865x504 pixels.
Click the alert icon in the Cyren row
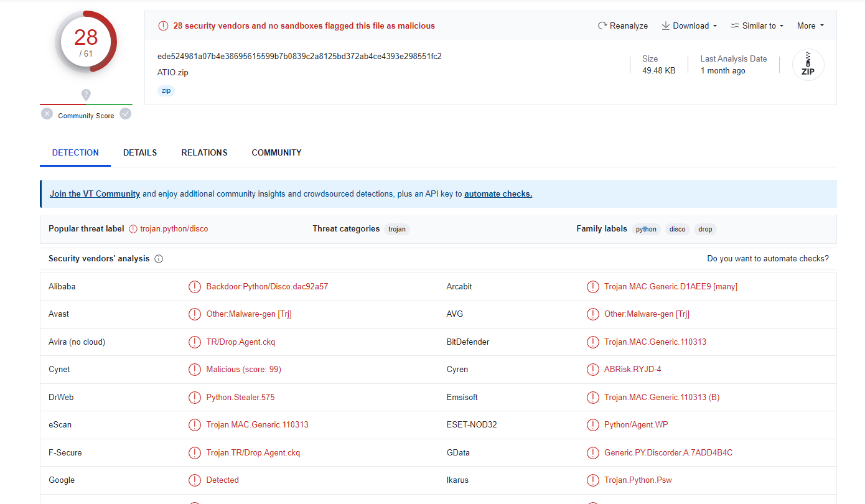pos(593,370)
